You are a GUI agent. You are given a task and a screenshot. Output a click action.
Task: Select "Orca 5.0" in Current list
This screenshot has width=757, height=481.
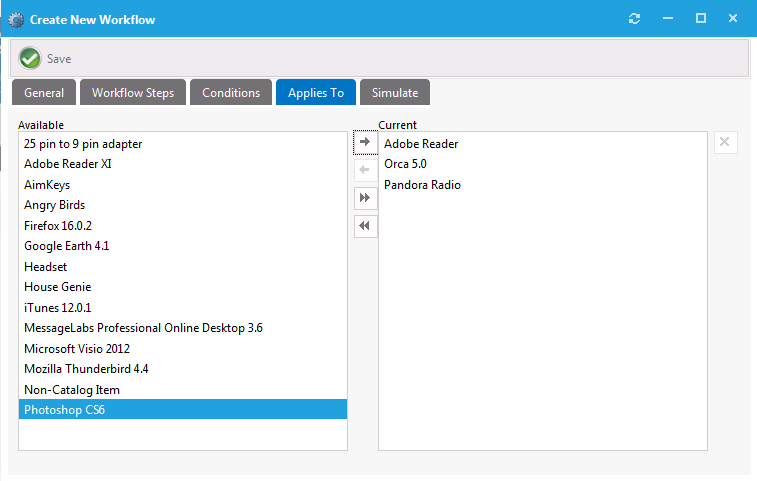coord(543,164)
